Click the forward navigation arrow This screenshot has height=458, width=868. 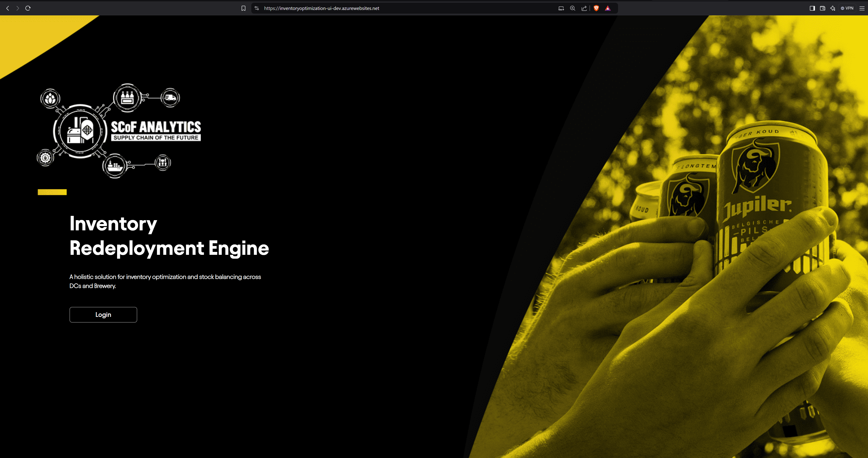point(17,8)
